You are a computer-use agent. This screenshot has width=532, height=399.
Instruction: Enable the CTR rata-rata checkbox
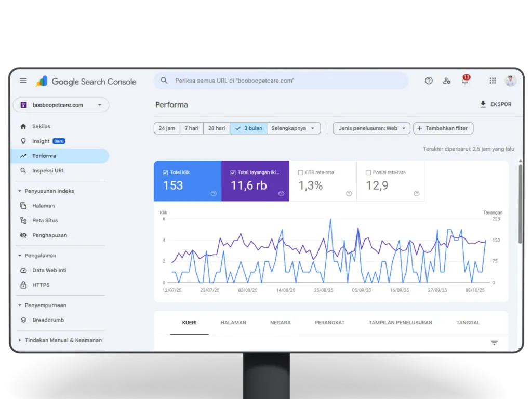(301, 172)
